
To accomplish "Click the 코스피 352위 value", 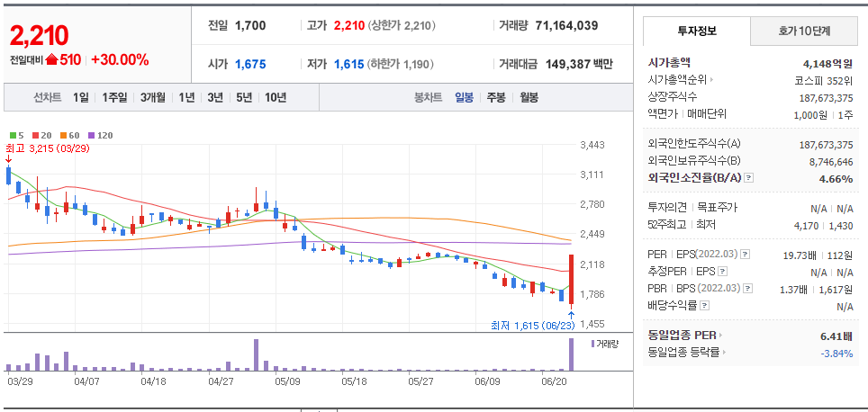I will click(823, 80).
